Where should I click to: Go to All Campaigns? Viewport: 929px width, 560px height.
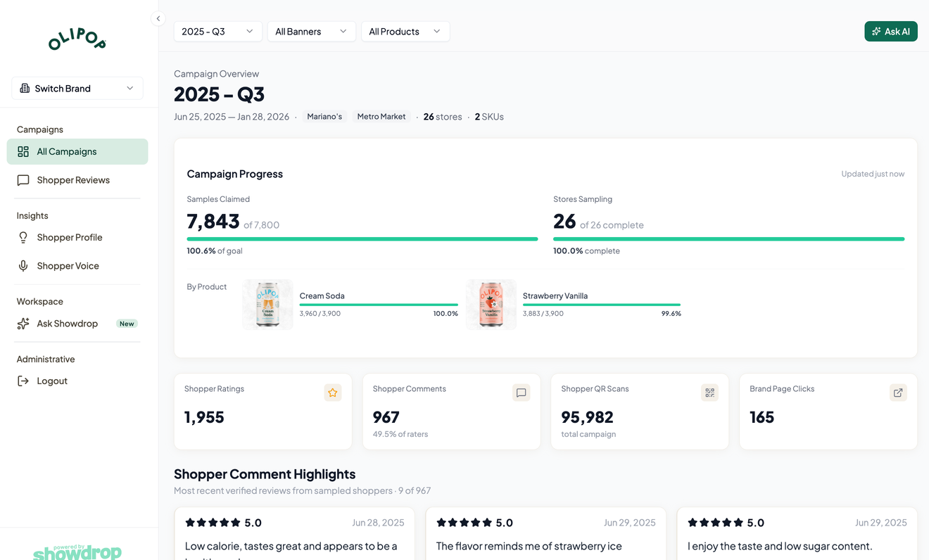(77, 152)
